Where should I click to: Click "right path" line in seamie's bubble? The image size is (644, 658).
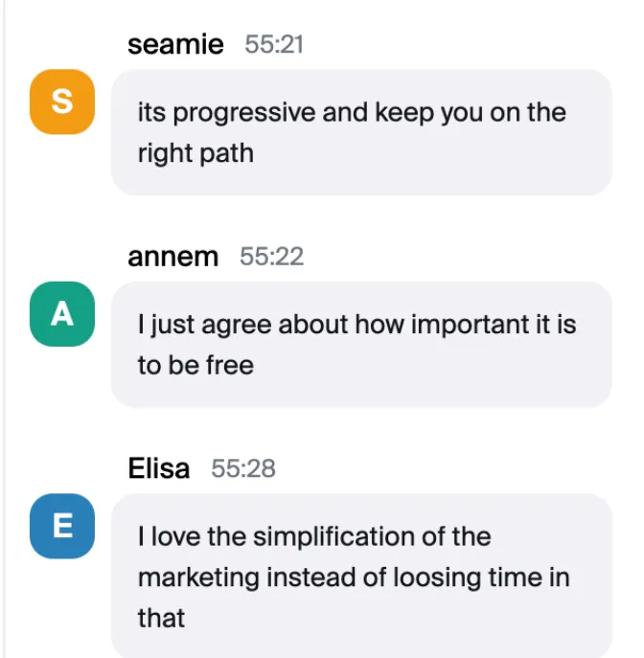195,153
